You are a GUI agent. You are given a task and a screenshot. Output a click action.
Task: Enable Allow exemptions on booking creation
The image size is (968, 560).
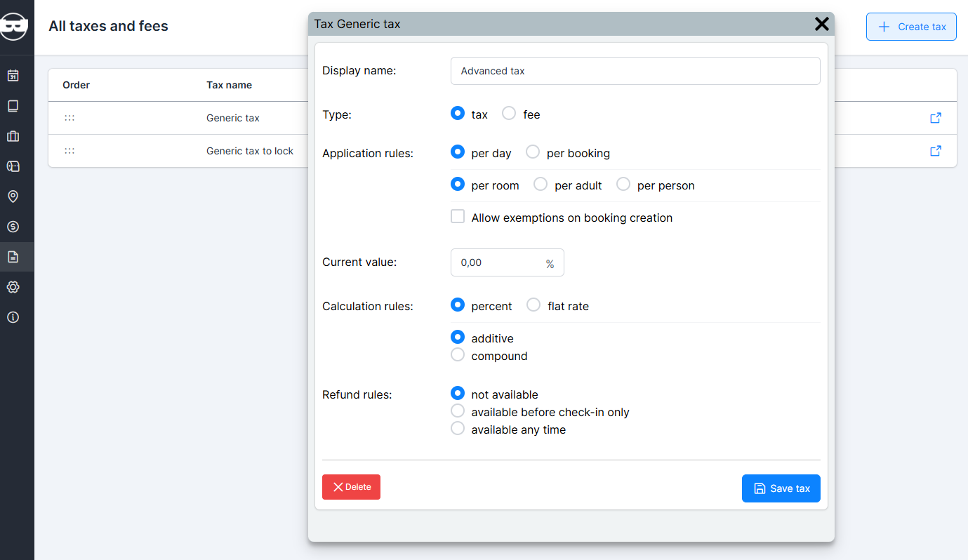click(x=458, y=217)
